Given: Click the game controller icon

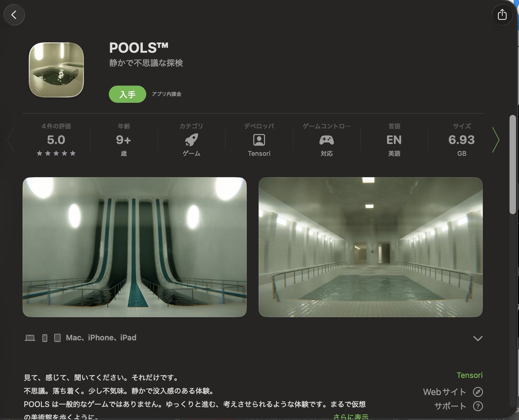Looking at the screenshot, I should click(x=327, y=140).
